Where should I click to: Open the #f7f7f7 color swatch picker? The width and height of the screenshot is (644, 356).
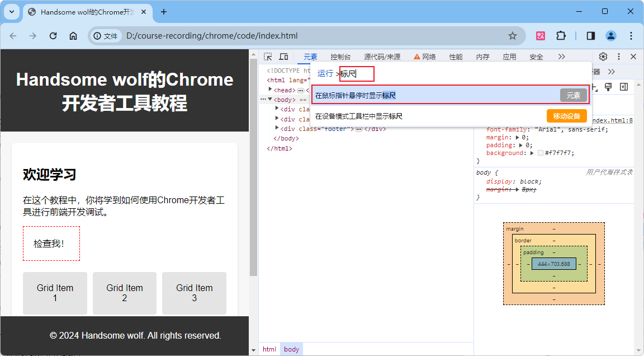[541, 153]
